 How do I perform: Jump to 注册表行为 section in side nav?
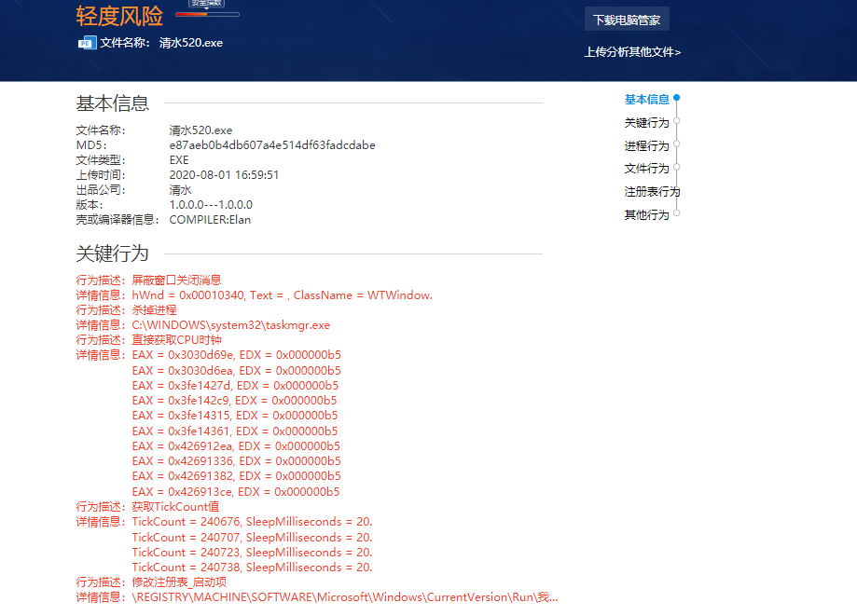pyautogui.click(x=652, y=192)
